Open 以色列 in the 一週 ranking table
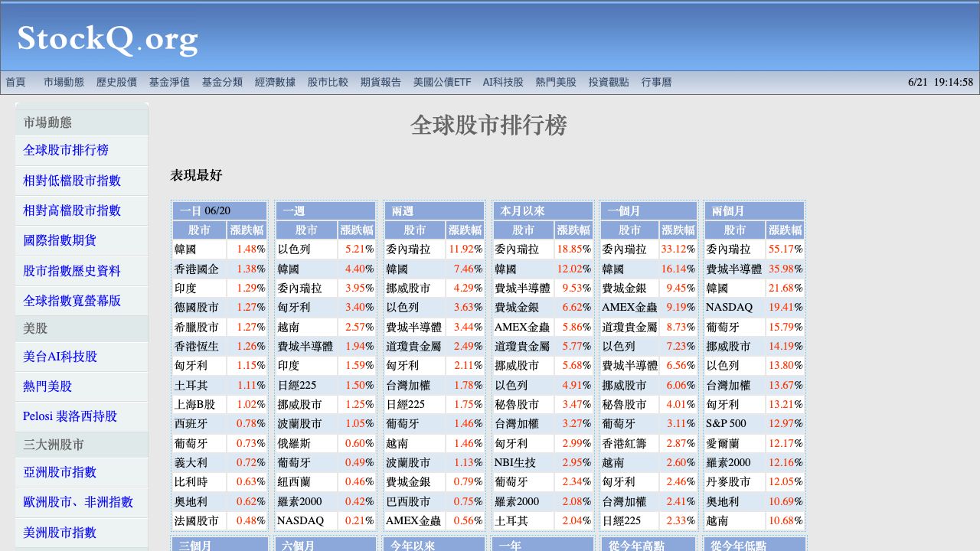The width and height of the screenshot is (980, 551). tap(294, 249)
